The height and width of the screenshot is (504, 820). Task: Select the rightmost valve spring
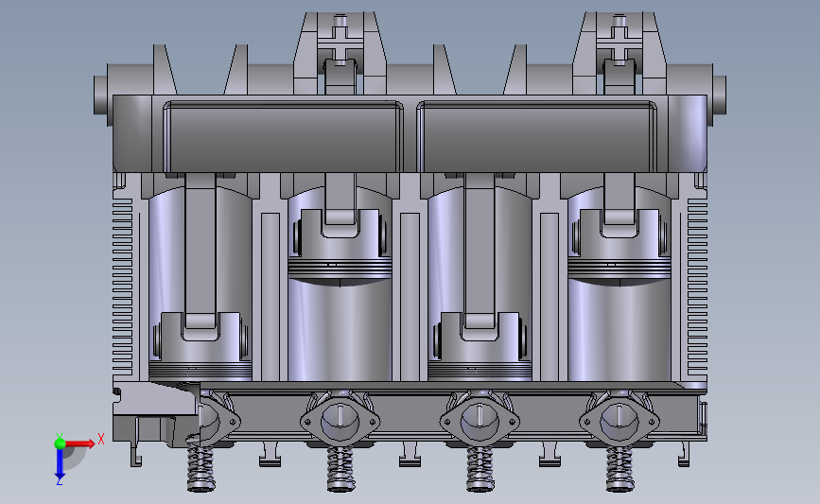(619, 469)
